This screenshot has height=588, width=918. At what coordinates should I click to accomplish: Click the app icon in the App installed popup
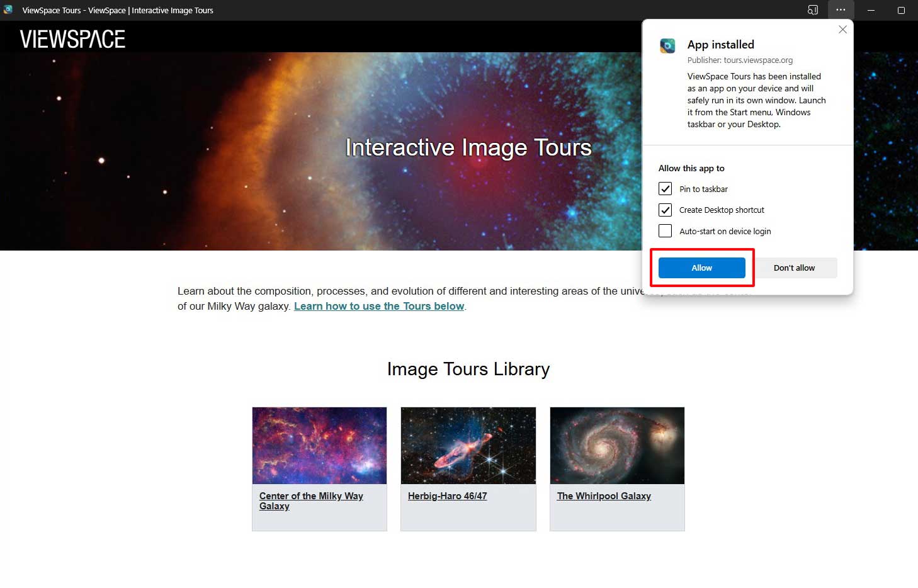click(667, 45)
